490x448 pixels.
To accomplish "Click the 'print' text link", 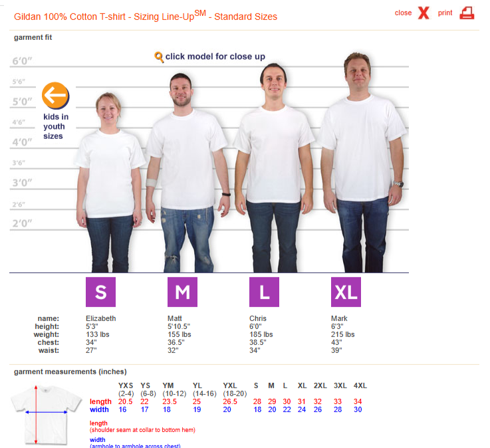I will click(445, 13).
